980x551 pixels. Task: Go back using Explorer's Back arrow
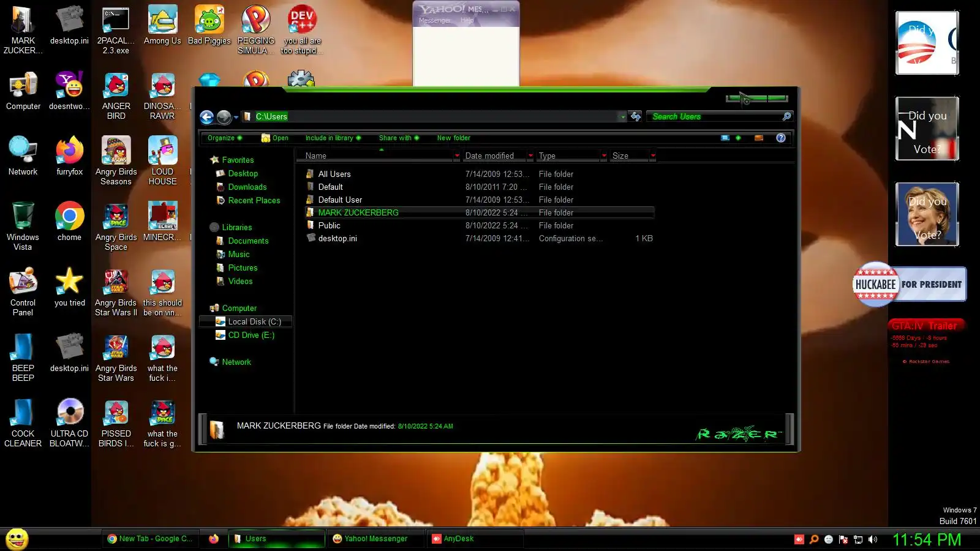pos(207,117)
